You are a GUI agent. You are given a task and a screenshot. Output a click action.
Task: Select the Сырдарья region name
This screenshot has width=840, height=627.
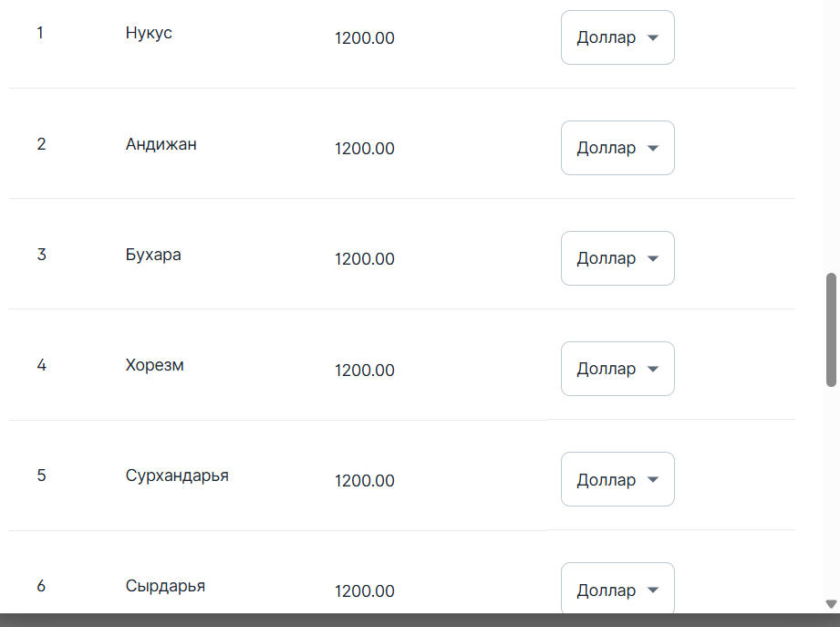165,586
